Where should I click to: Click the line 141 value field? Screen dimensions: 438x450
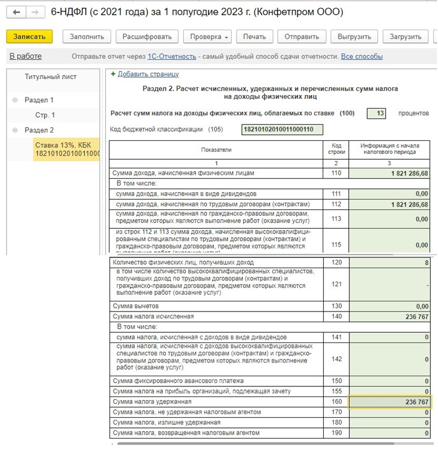coord(389,337)
